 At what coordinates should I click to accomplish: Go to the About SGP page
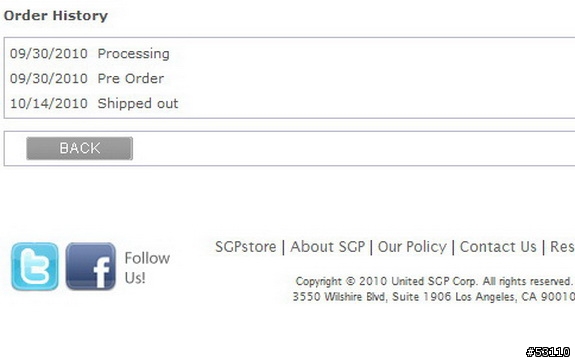click(327, 247)
